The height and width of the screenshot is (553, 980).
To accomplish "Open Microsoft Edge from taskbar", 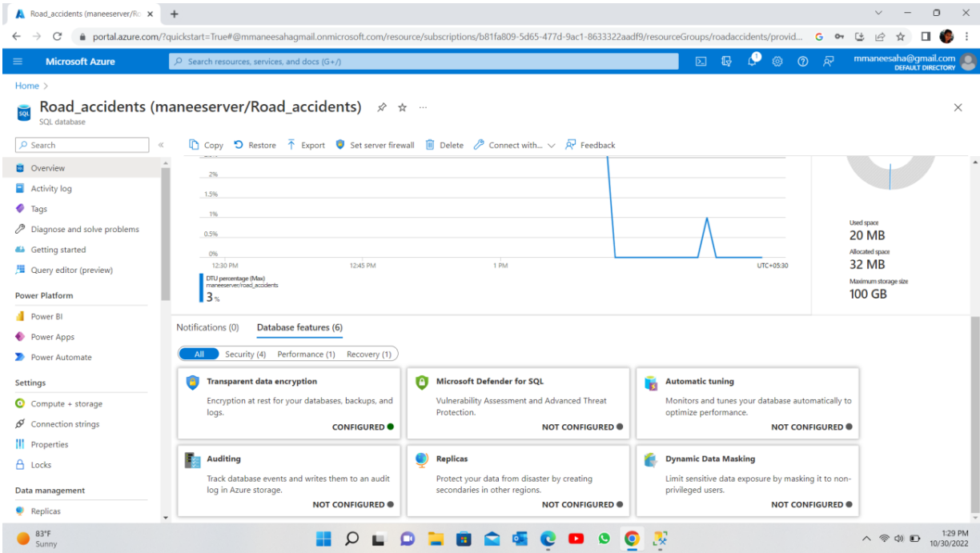I will pos(548,539).
